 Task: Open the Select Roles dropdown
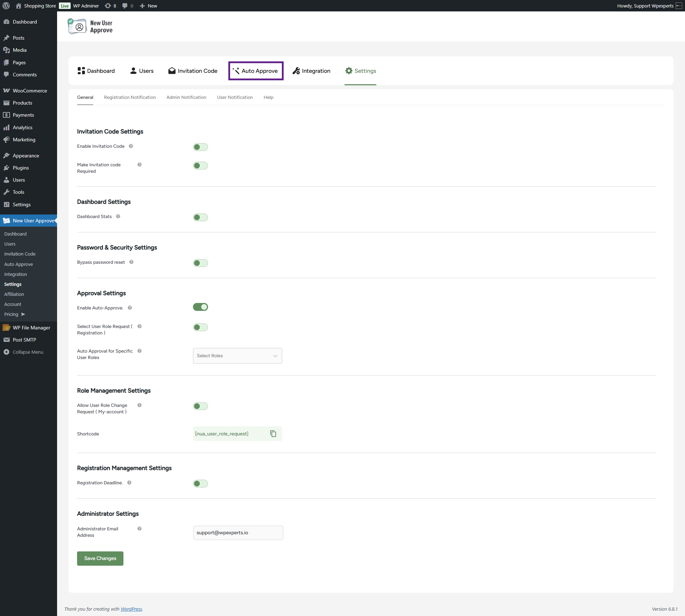237,356
